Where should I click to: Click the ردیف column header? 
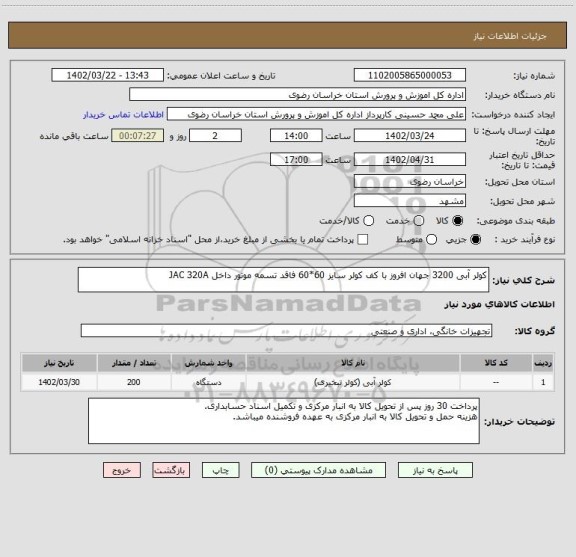[543, 363]
